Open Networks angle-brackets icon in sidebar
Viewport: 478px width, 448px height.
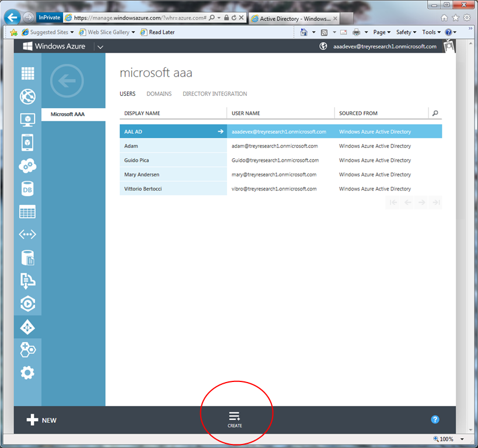pos(27,234)
